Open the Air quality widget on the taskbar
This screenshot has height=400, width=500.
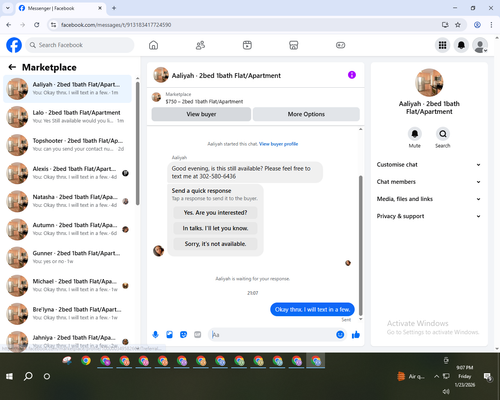411,376
